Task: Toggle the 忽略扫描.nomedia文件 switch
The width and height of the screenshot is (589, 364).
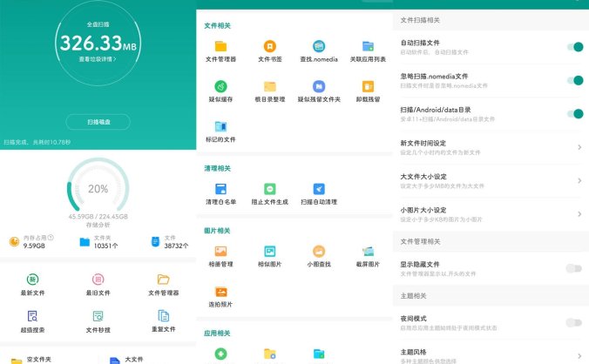Action: [x=575, y=80]
